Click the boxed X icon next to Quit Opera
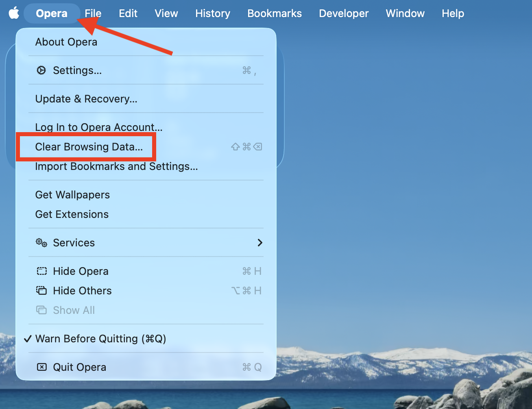The image size is (532, 409). pos(42,367)
